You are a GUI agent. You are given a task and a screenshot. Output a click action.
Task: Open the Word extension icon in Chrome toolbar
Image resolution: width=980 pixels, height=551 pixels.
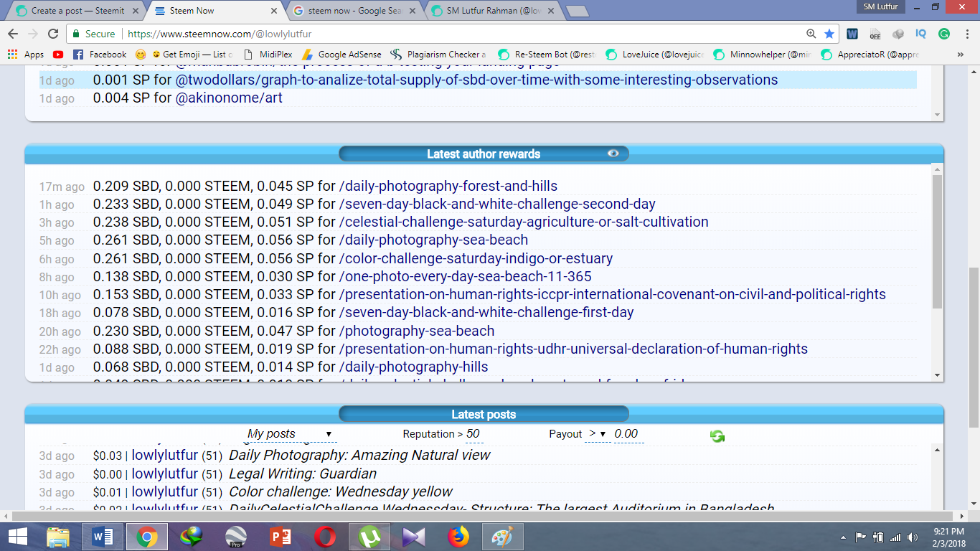[852, 34]
